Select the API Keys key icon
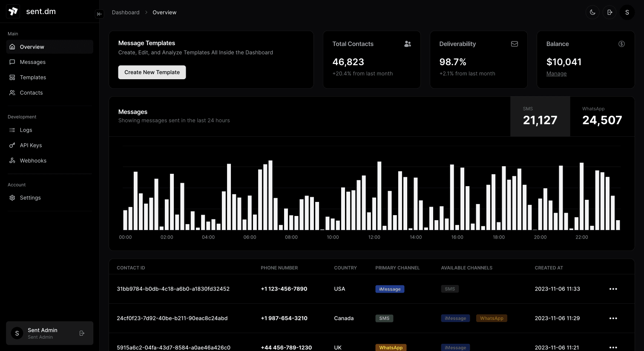This screenshot has width=644, height=351. coord(12,145)
